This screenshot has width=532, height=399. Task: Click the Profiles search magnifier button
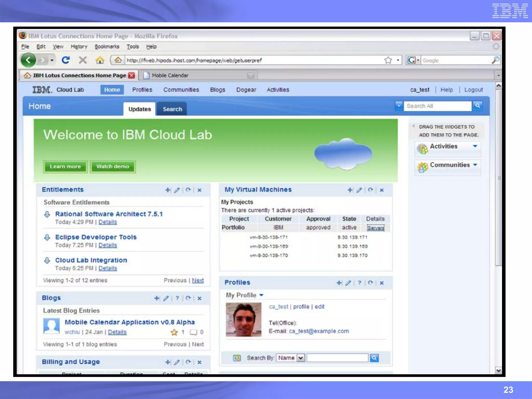(374, 358)
